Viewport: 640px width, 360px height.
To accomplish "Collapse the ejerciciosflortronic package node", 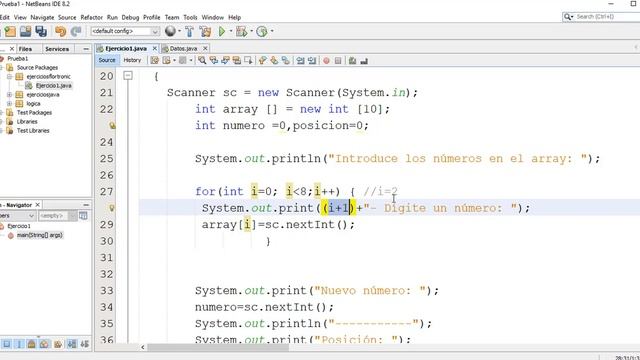I will 9,76.
